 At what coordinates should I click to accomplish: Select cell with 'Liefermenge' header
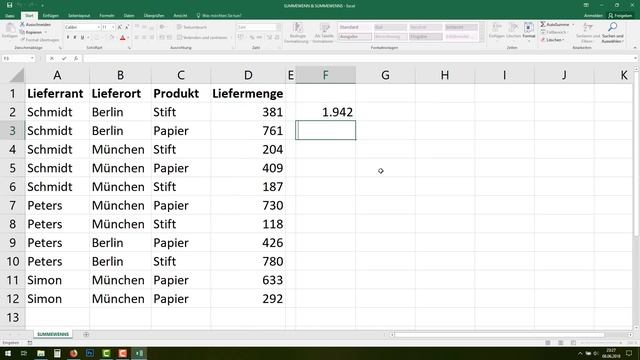[x=248, y=93]
